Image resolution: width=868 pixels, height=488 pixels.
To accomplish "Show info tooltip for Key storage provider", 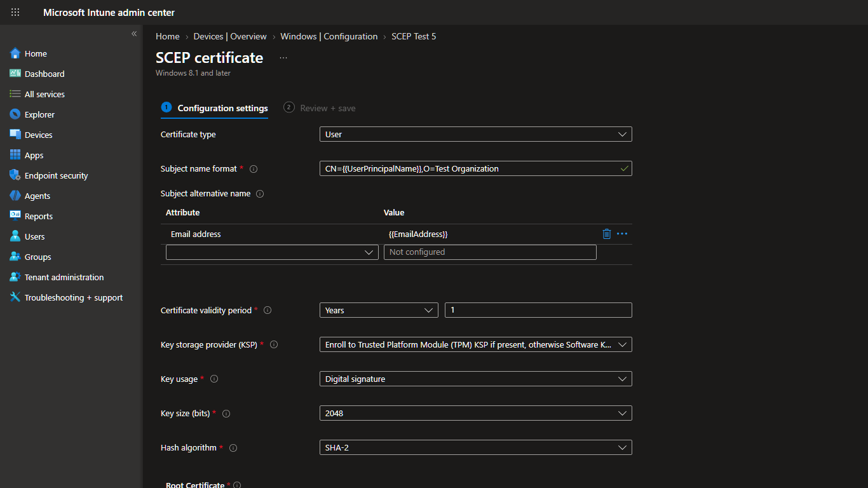I will point(274,345).
